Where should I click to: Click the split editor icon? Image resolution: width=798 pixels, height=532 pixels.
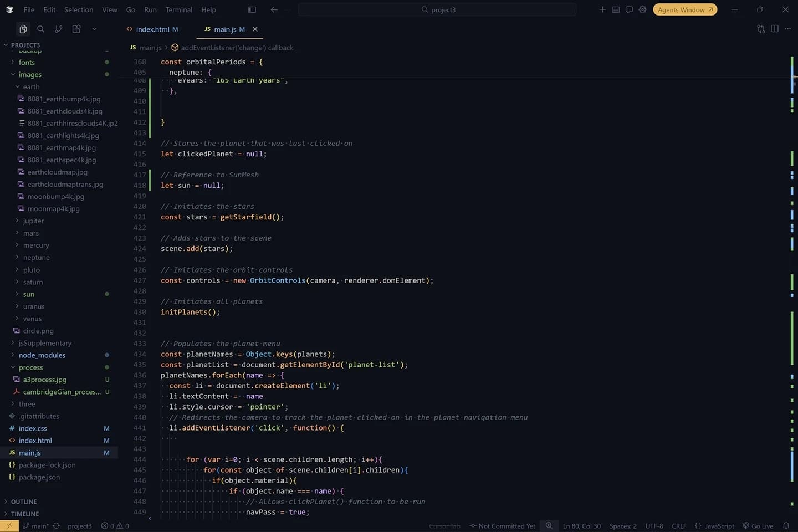[x=774, y=29]
